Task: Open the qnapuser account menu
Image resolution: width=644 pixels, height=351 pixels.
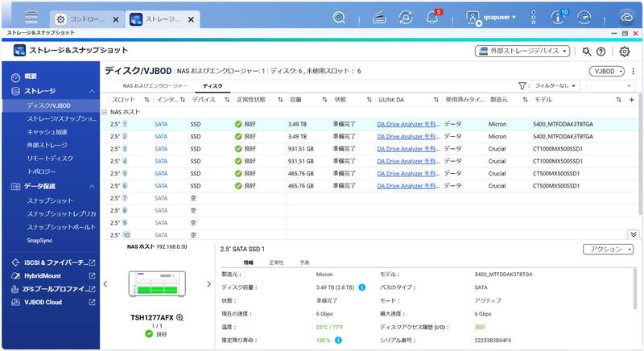Action: (x=491, y=17)
